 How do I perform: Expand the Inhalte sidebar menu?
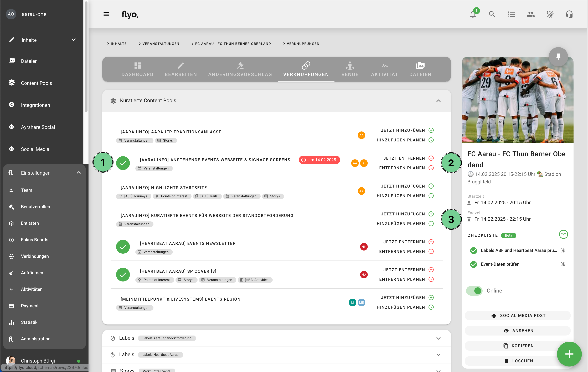click(74, 40)
